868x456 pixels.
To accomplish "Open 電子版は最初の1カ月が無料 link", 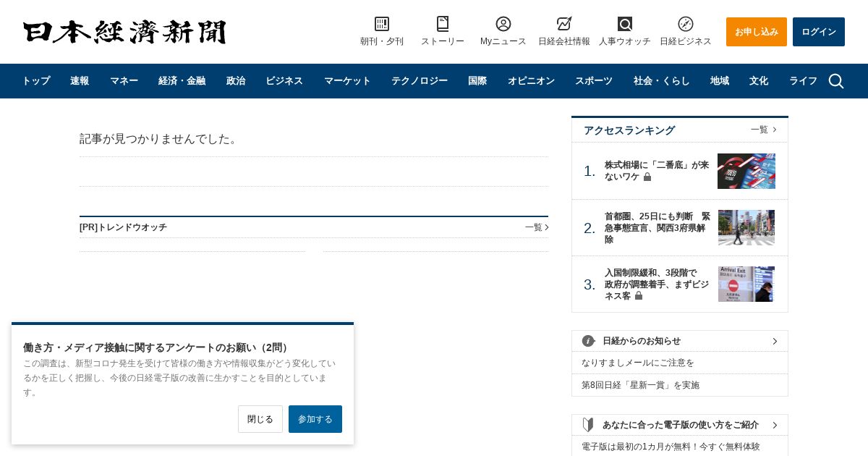I will tap(671, 447).
